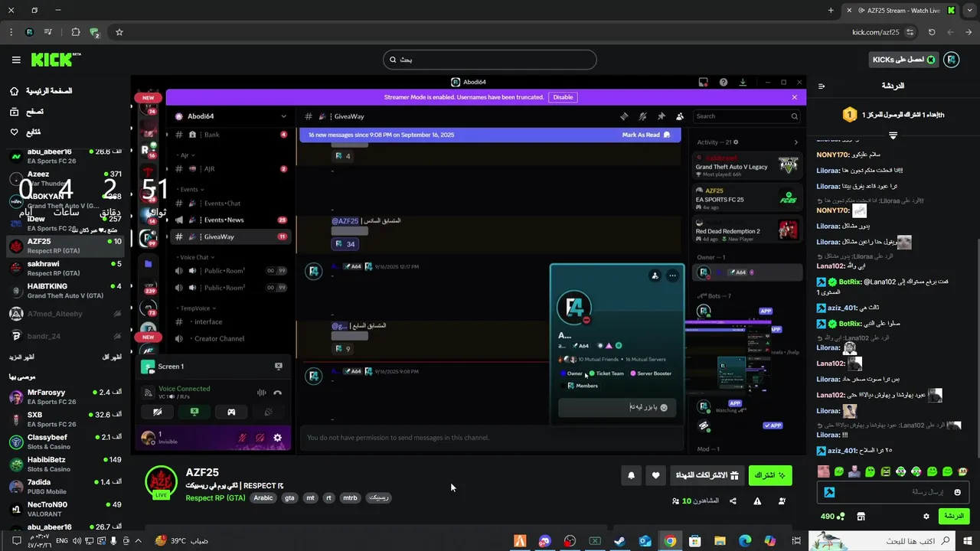Click Mark As Read in Discord banner
This screenshot has width=980, height=551.
click(x=645, y=135)
